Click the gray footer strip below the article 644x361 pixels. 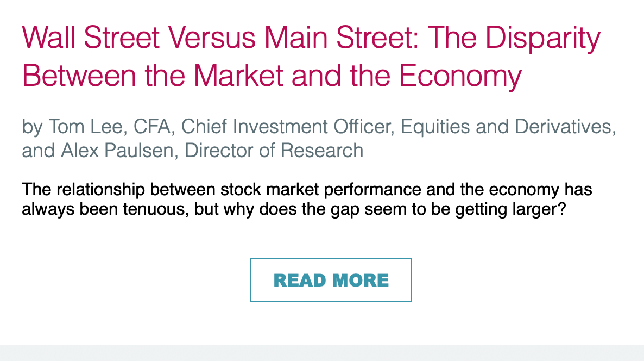coord(322,353)
